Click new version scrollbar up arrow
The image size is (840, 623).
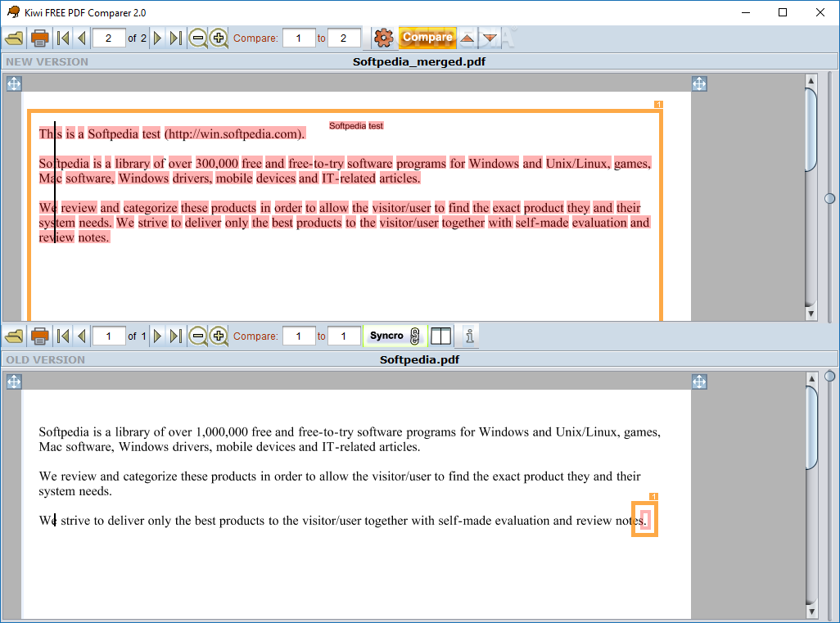[x=811, y=81]
